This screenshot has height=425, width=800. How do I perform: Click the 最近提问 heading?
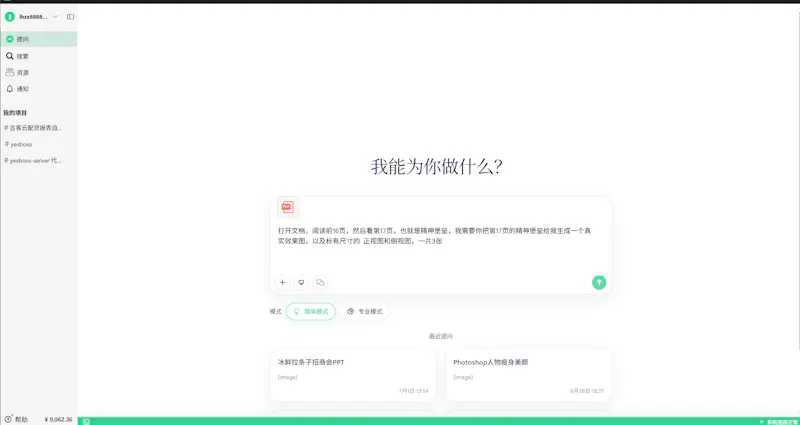441,336
